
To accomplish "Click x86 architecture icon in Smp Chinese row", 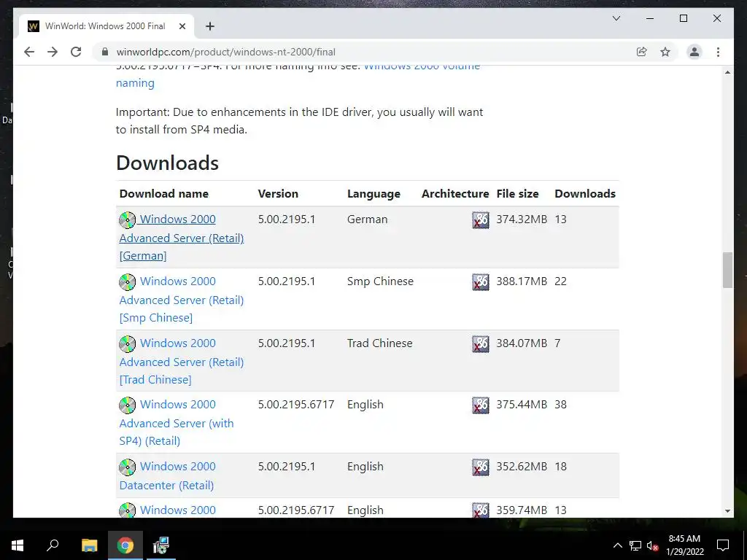I will point(481,282).
